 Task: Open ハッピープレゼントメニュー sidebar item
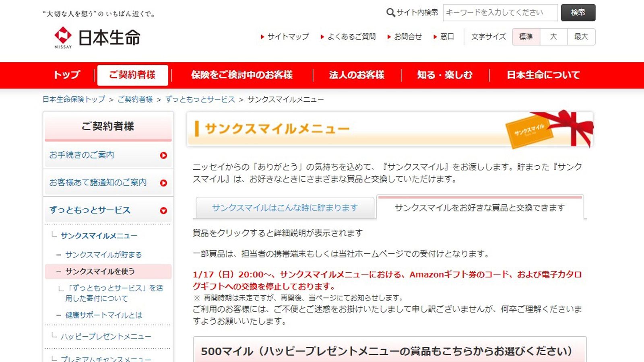tap(106, 336)
